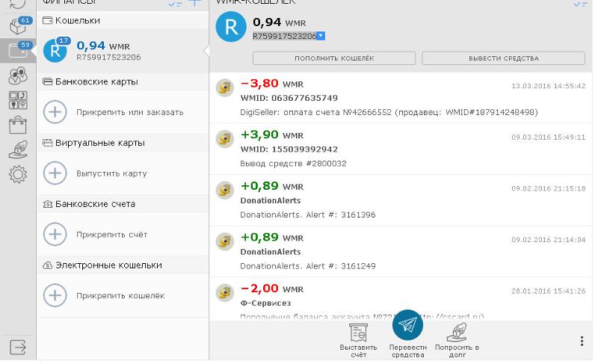The height and width of the screenshot is (364, 598).
Task: Click the Перевести средства paper plane button
Action: (407, 324)
